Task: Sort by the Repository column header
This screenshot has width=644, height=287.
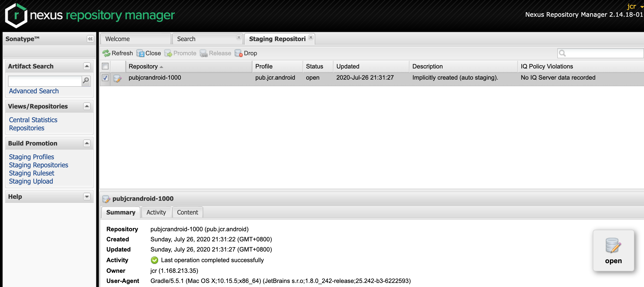Action: [x=189, y=66]
